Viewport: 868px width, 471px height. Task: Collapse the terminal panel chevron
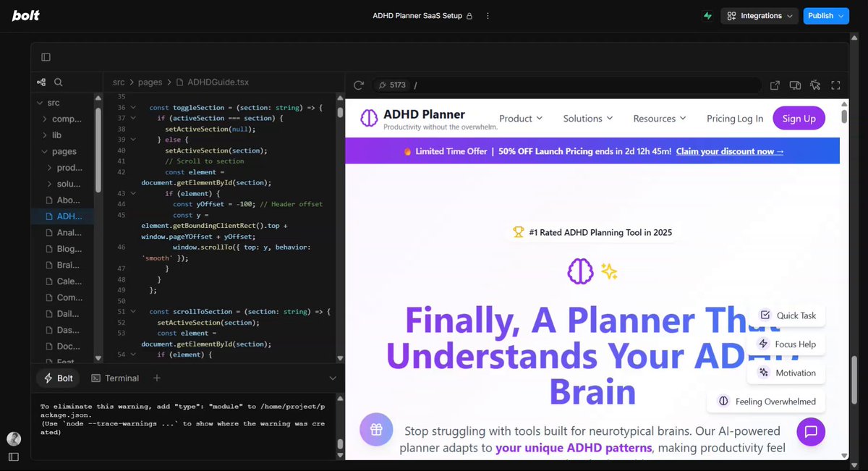click(x=333, y=378)
